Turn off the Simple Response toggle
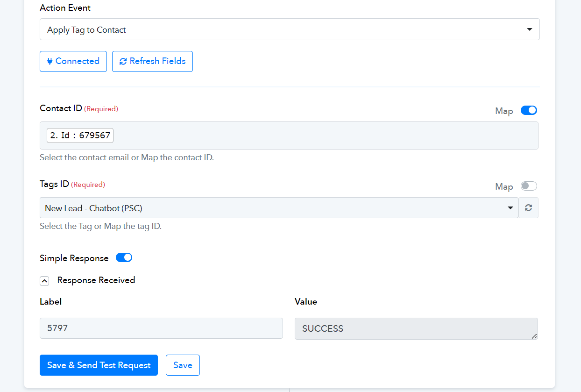The width and height of the screenshot is (581, 392). point(124,258)
